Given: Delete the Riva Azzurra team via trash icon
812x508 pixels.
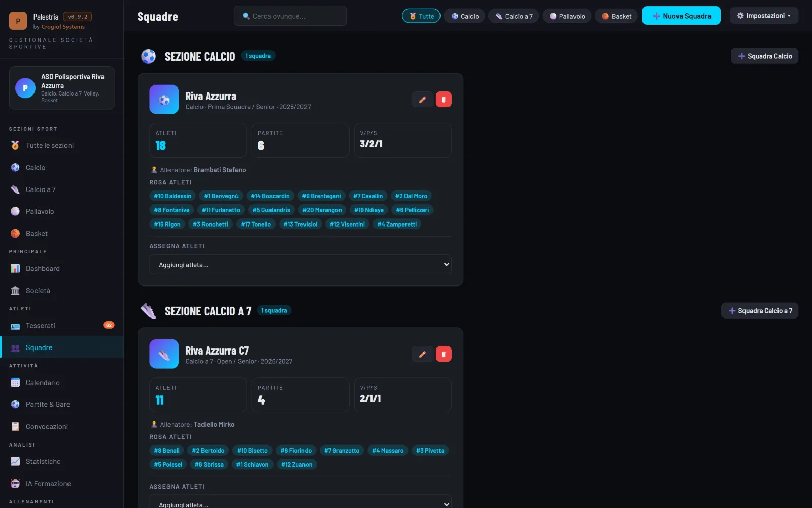Looking at the screenshot, I should pyautogui.click(x=444, y=100).
